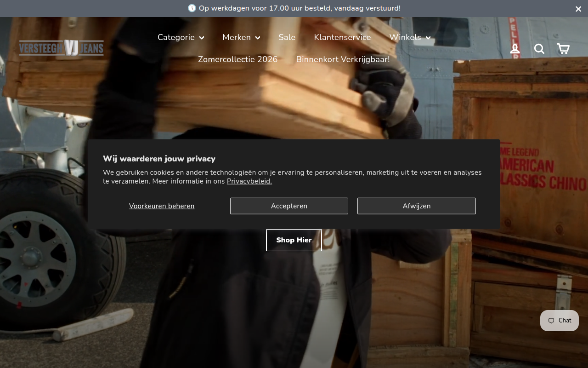The image size is (588, 368).
Task: Click the 'Wij waarderen jouw privacy' heading
Action: click(159, 159)
